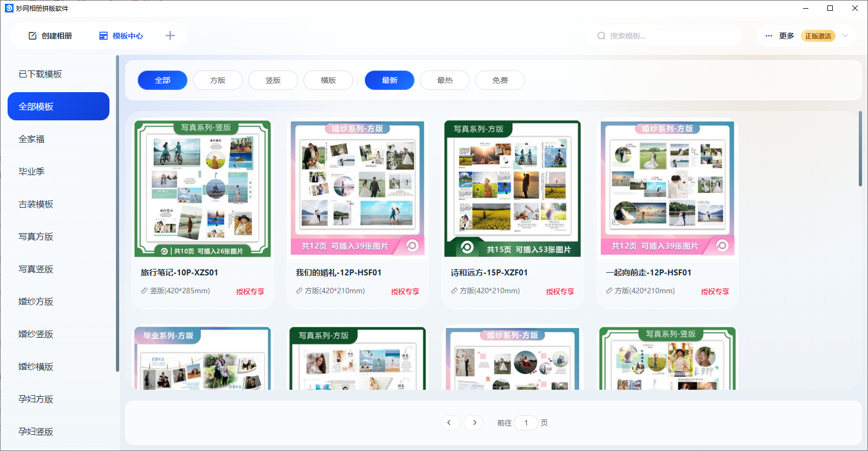Open the 创建相册 tab

[x=50, y=36]
